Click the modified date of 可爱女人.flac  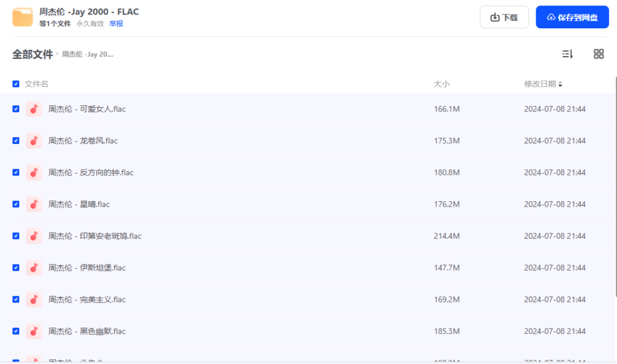555,109
